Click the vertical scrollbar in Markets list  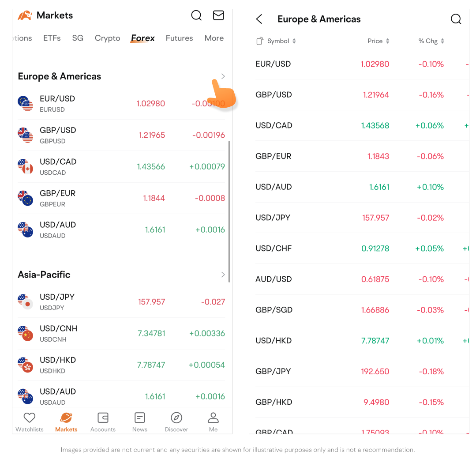click(x=229, y=212)
